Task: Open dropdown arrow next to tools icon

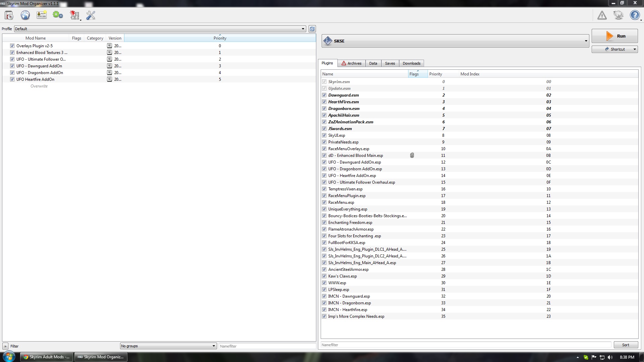Action: pyautogui.click(x=80, y=20)
